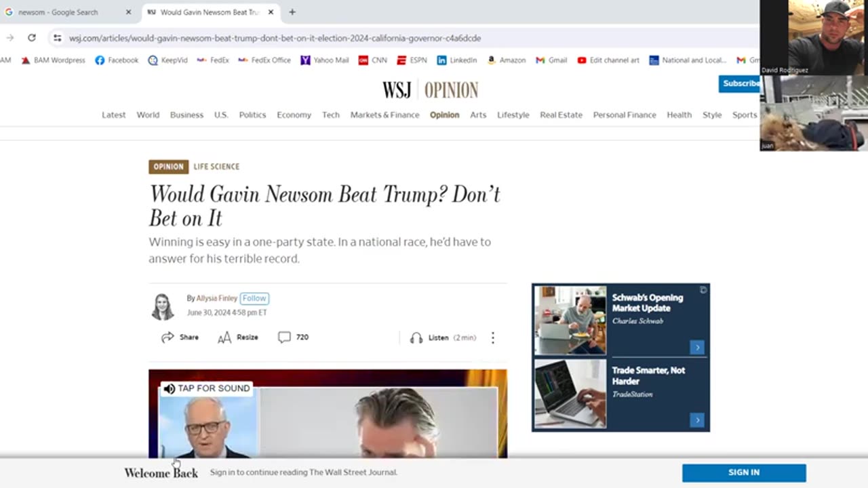Switch to the newsom - Google Search tab
The height and width of the screenshot is (488, 868).
(x=68, y=12)
